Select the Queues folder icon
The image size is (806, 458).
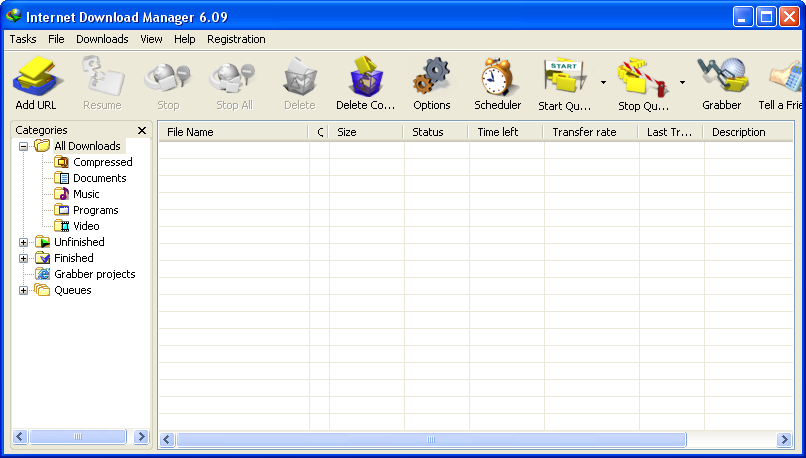point(42,290)
